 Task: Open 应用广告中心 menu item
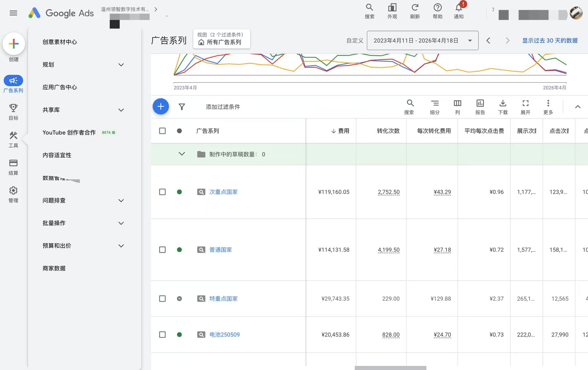[60, 87]
